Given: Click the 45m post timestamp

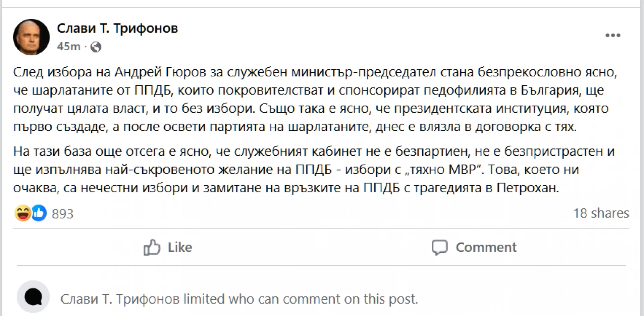Looking at the screenshot, I should pyautogui.click(x=68, y=46).
